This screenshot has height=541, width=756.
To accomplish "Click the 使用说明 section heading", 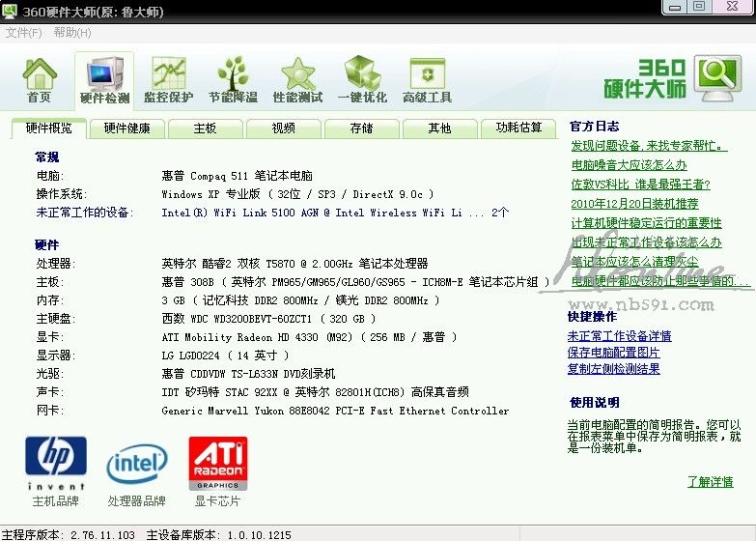I will (x=594, y=403).
